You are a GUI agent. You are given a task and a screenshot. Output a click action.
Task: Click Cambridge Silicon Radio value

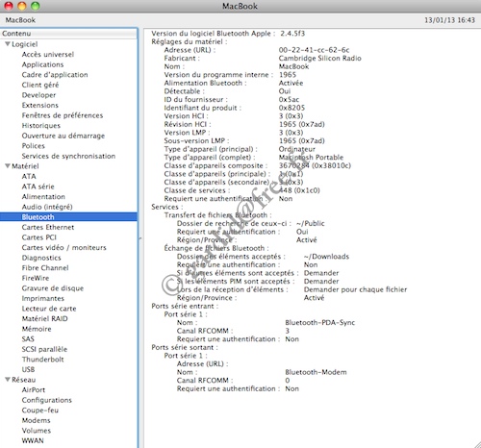[319, 59]
